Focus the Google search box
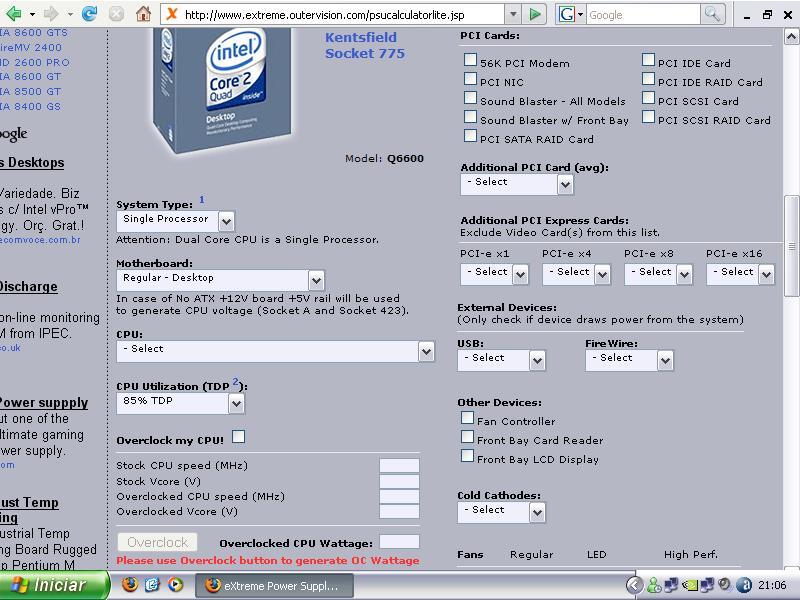Image resolution: width=800 pixels, height=600 pixels. pyautogui.click(x=643, y=15)
